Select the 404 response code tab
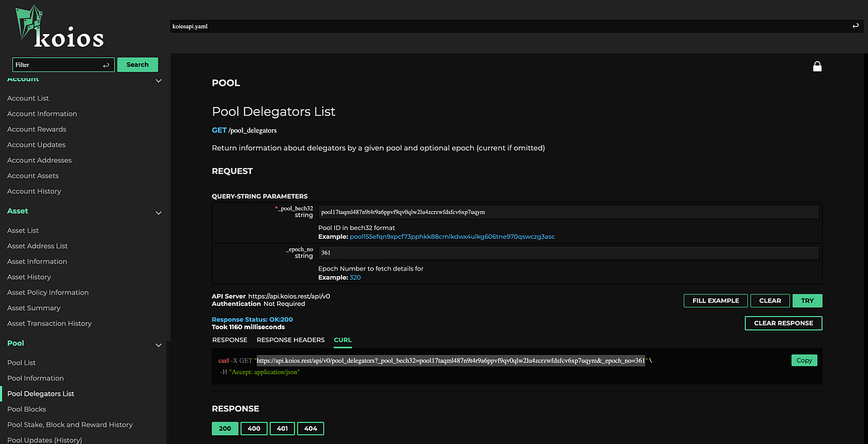Screen dimensions: 868x444 pyautogui.click(x=310, y=428)
